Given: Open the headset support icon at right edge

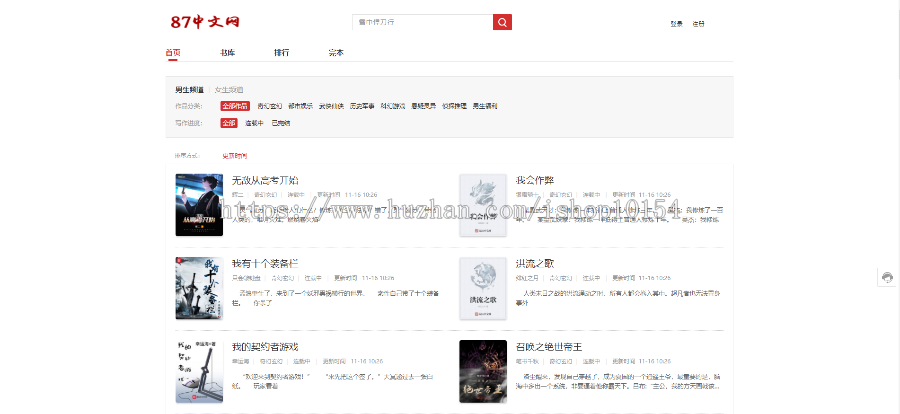Looking at the screenshot, I should [887, 277].
